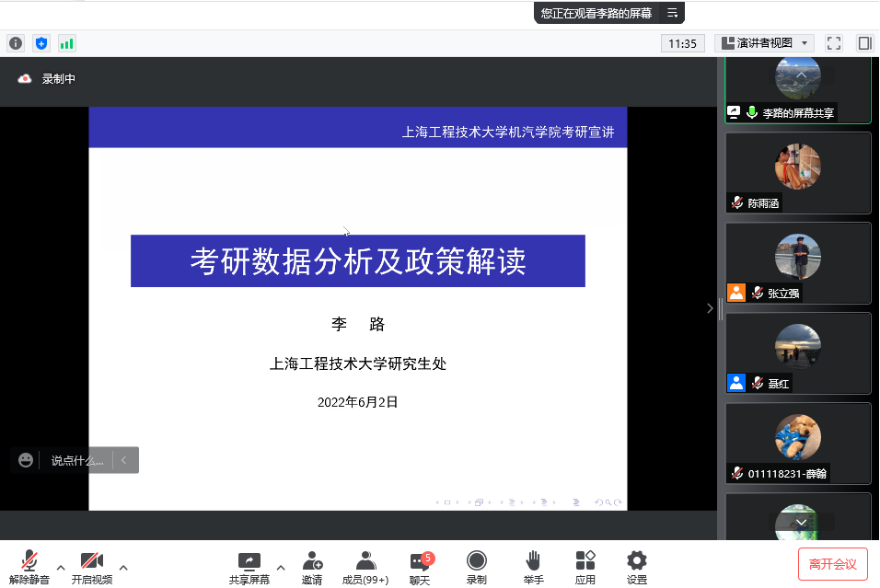This screenshot has height=588, width=880.
Task: Click 薛翰's muted microphone icon
Action: tap(737, 473)
